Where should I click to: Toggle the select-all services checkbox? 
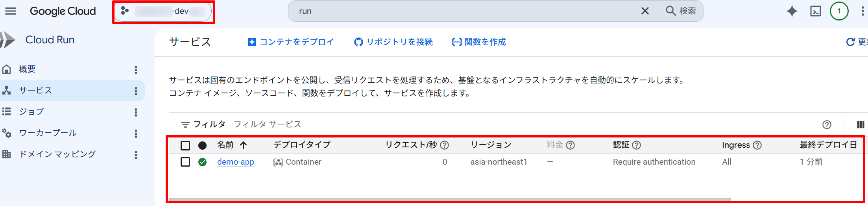pos(185,146)
